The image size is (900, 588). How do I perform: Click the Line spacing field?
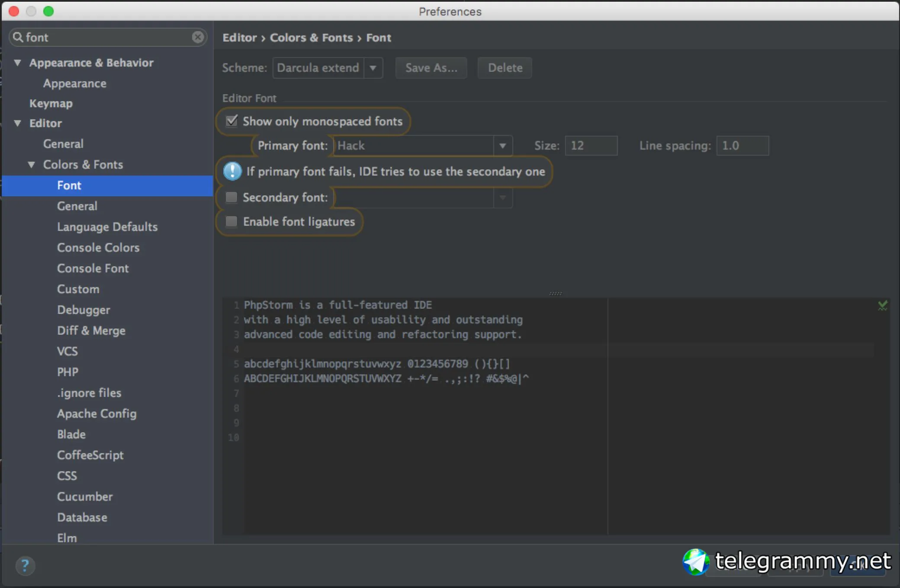click(x=742, y=146)
